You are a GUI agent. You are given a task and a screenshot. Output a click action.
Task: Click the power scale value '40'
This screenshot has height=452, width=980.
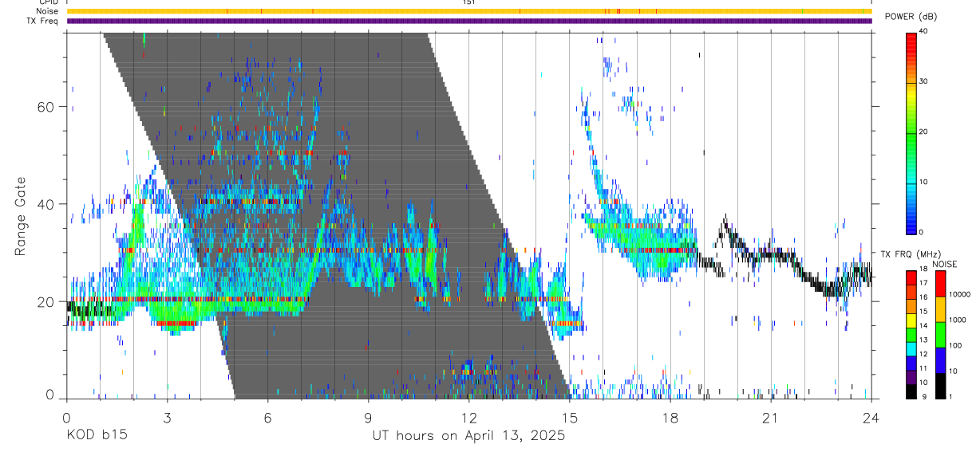(923, 31)
